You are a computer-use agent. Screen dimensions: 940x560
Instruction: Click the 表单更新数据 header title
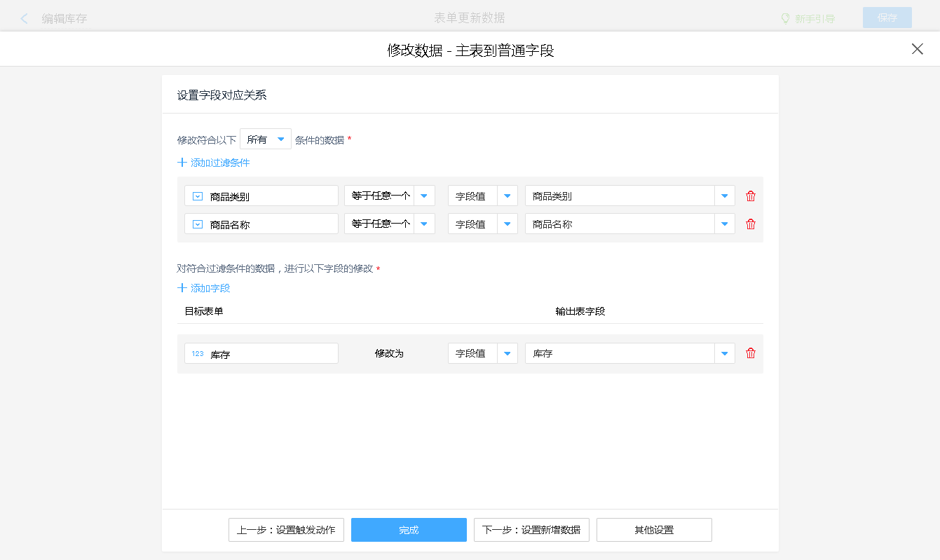pyautogui.click(x=470, y=18)
